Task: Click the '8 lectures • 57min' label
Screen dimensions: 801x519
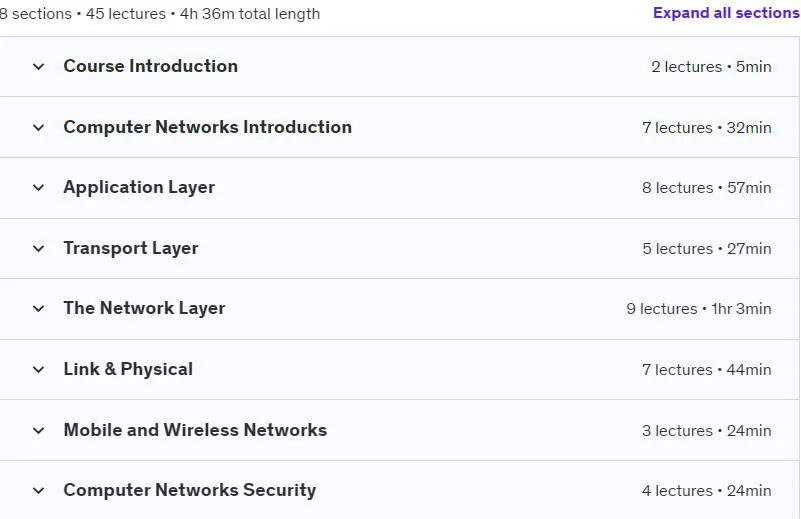Action: pyautogui.click(x=706, y=187)
